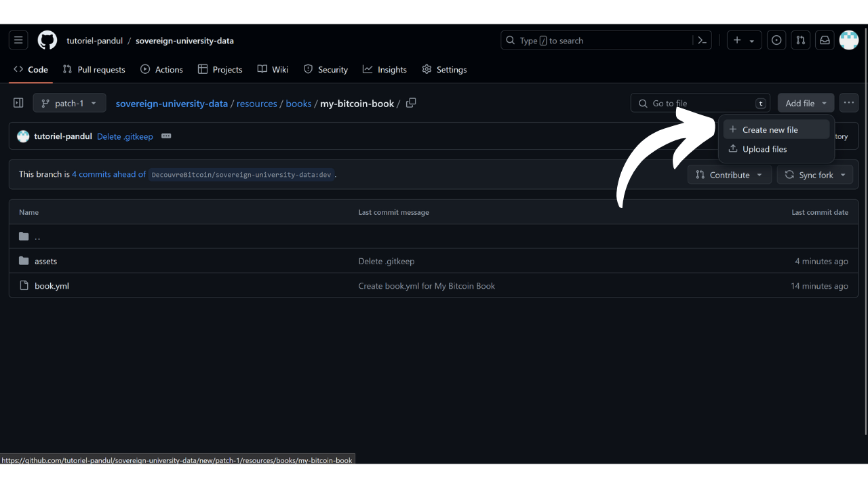The width and height of the screenshot is (868, 488).
Task: Go to sovereign-university-data root in breadcrumb
Action: pyautogui.click(x=172, y=104)
